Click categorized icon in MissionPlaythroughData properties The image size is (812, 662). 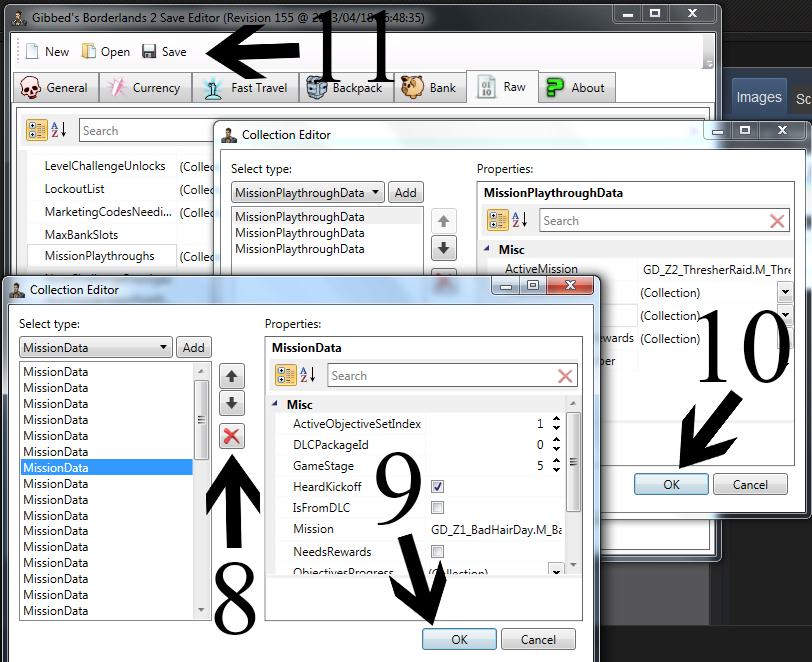click(x=498, y=220)
